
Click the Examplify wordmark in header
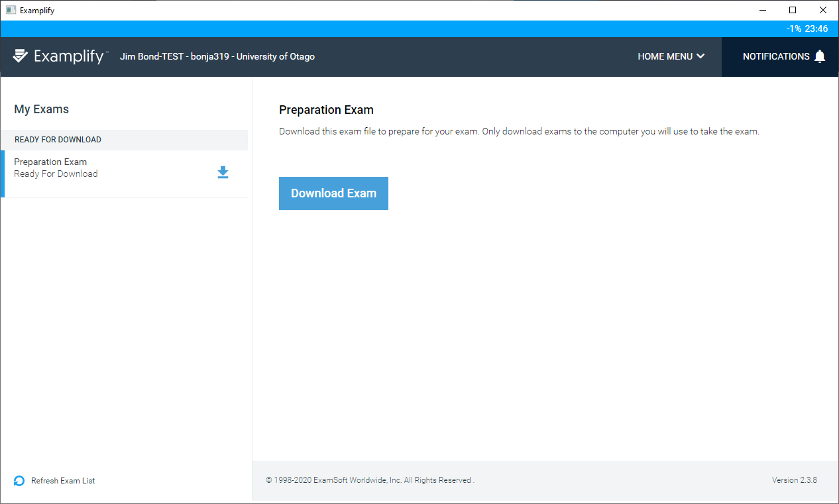point(69,56)
